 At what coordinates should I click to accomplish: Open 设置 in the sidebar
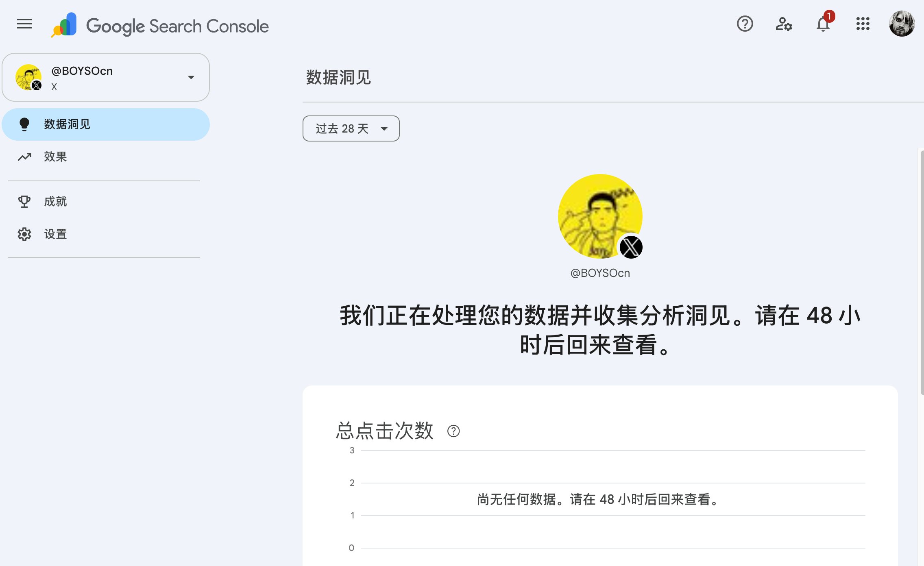(x=106, y=234)
